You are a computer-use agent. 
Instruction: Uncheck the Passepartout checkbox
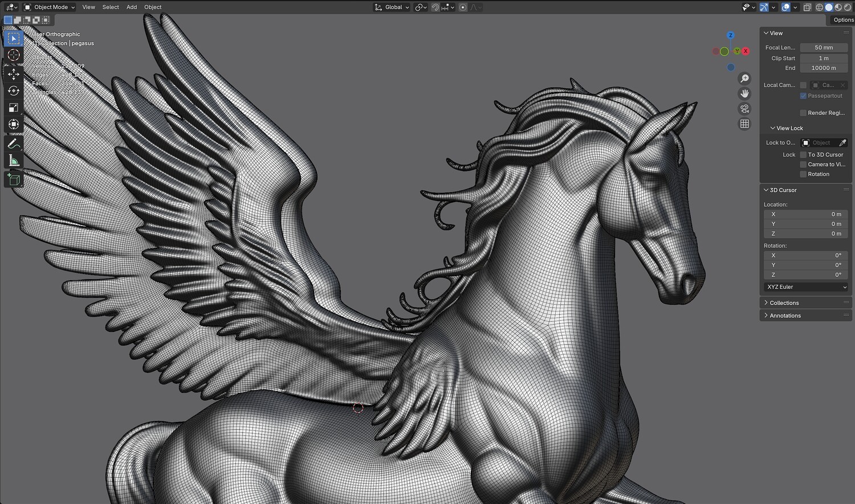coord(803,96)
